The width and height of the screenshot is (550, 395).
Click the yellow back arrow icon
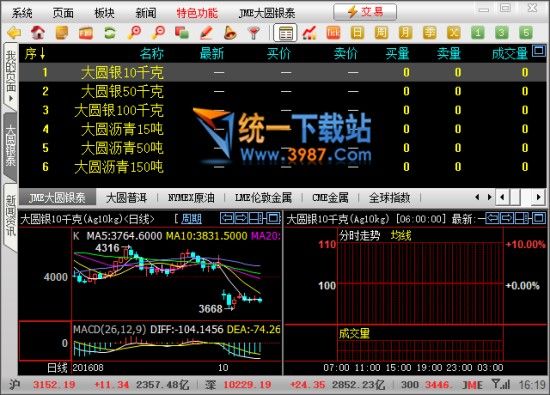[x=14, y=33]
